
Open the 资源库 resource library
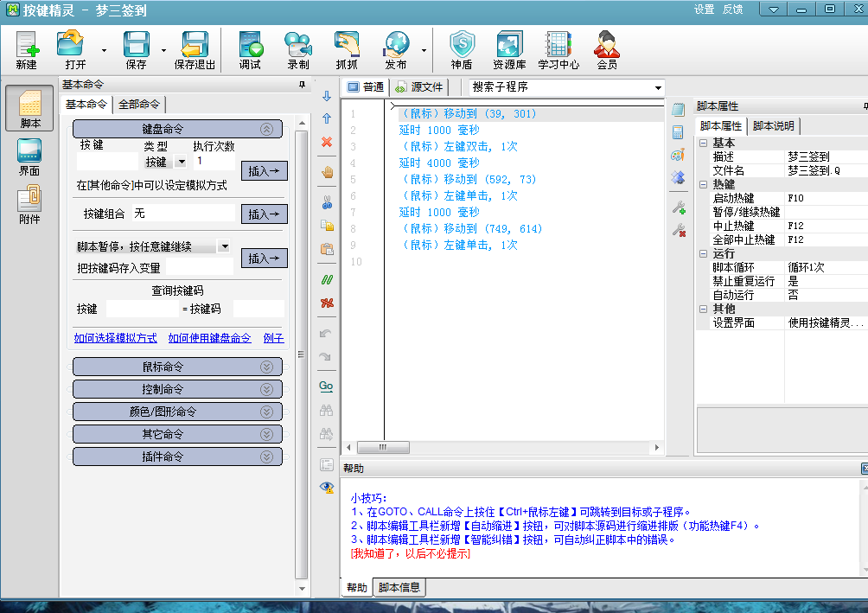coord(509,50)
